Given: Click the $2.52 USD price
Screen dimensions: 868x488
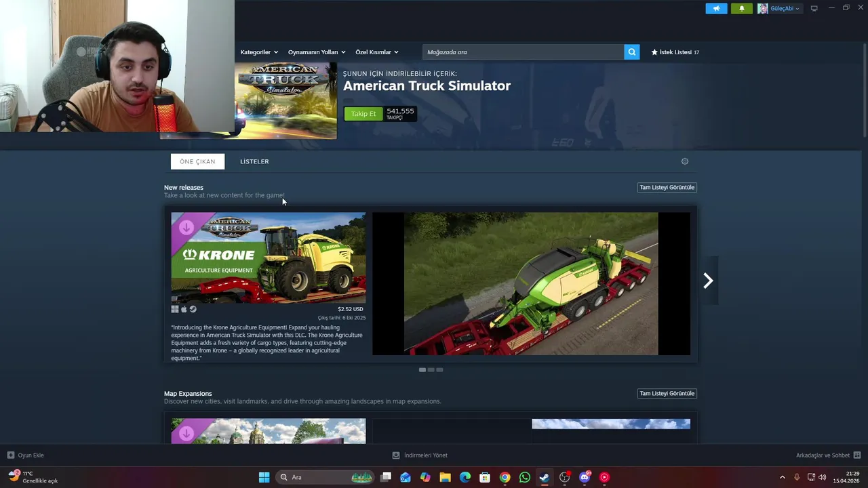Looking at the screenshot, I should [351, 309].
